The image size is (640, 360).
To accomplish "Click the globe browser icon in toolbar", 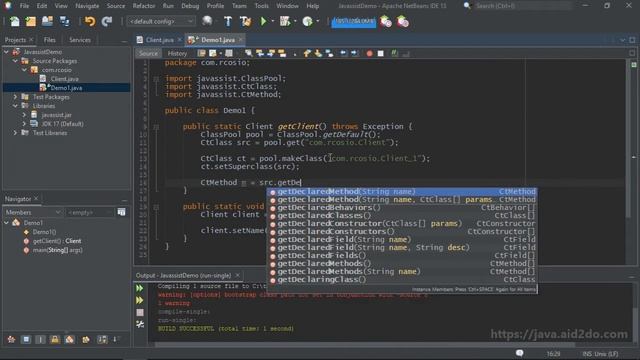I will click(x=207, y=21).
